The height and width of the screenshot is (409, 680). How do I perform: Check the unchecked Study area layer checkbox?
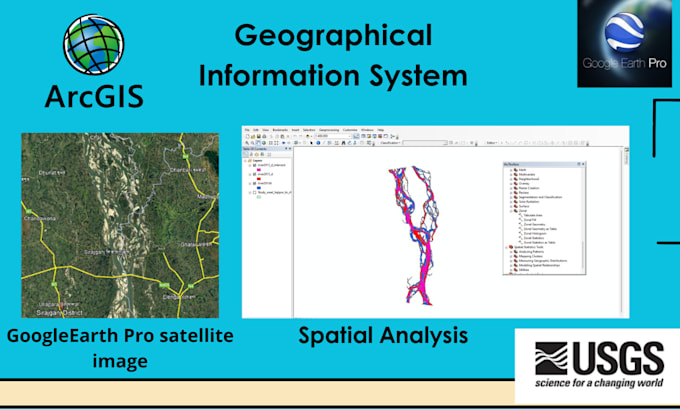[255, 193]
